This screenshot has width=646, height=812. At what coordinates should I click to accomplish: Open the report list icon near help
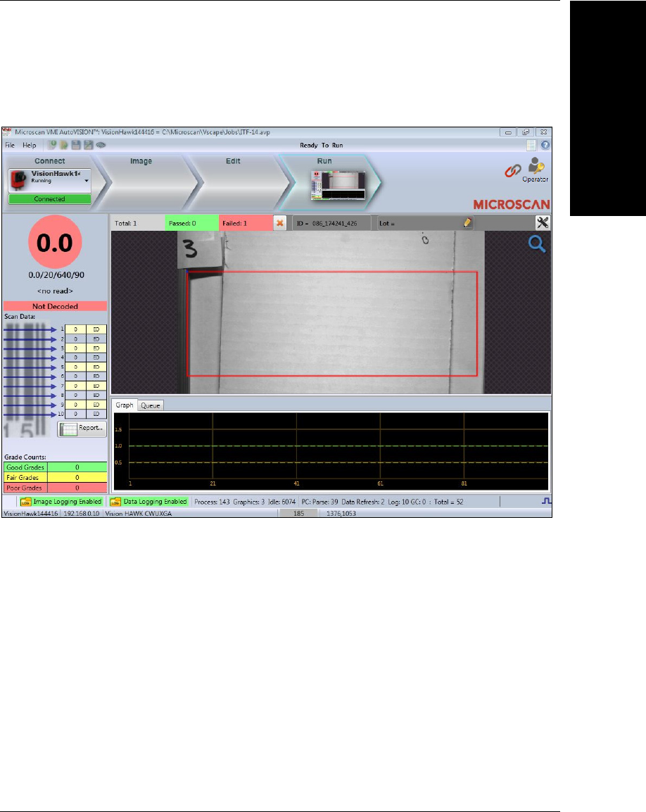click(x=531, y=146)
